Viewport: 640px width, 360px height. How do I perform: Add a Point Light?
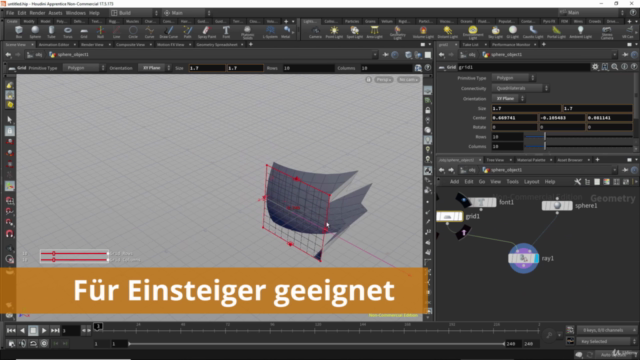[x=334, y=31]
